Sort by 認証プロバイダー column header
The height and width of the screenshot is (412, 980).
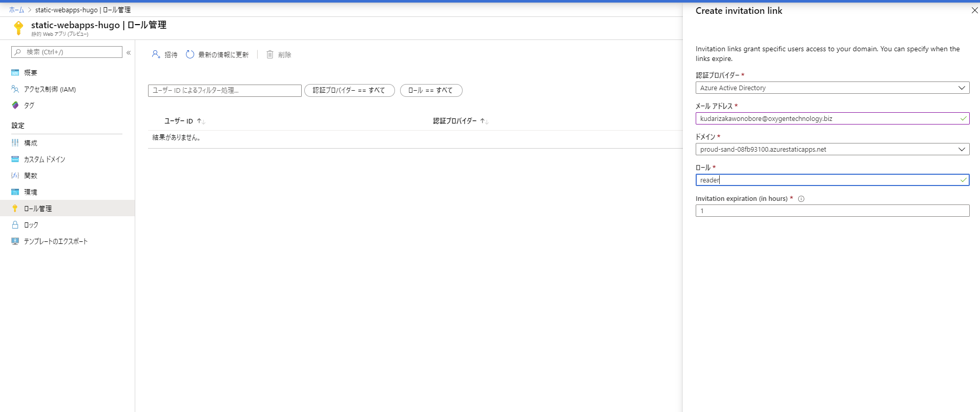[x=461, y=121]
